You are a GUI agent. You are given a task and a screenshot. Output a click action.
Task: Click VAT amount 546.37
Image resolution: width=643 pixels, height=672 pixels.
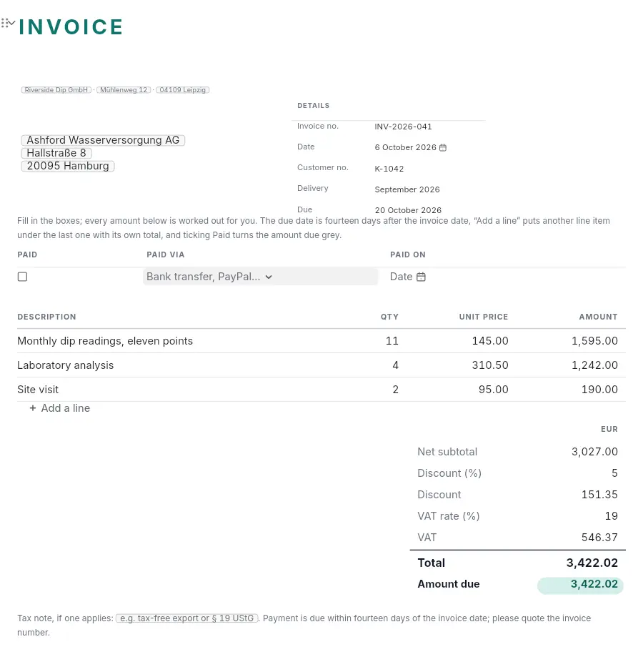[x=599, y=538]
